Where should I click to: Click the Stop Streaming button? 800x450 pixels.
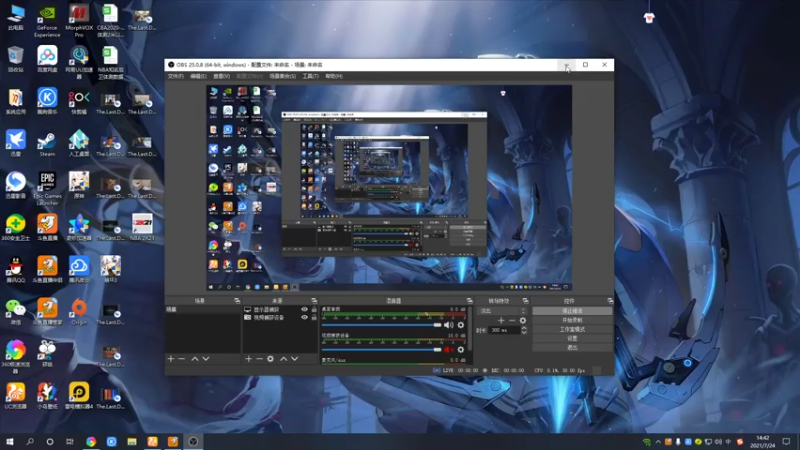pyautogui.click(x=572, y=311)
